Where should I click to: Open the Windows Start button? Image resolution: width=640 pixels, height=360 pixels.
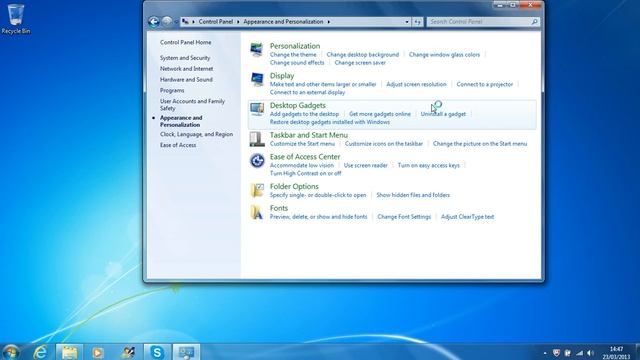click(x=11, y=352)
